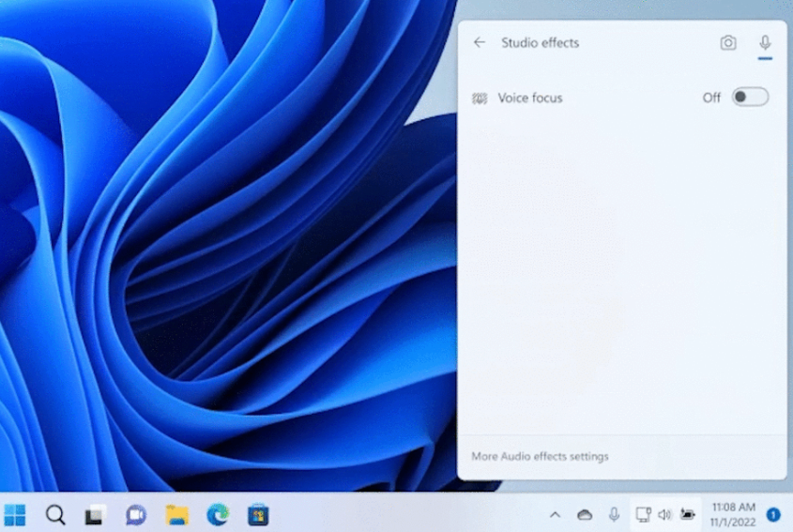This screenshot has width=793, height=532.
Task: Click the network icon in the tray
Action: point(643,514)
